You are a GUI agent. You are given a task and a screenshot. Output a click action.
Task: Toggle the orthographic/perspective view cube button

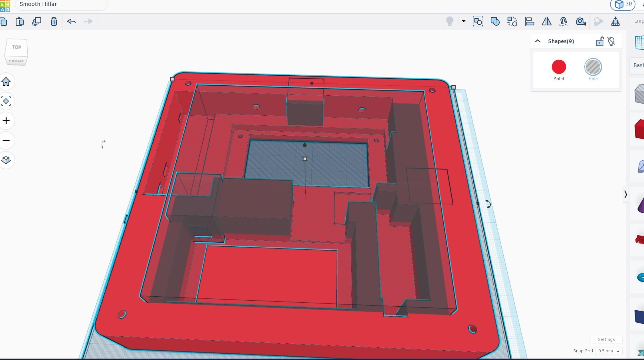(6, 160)
